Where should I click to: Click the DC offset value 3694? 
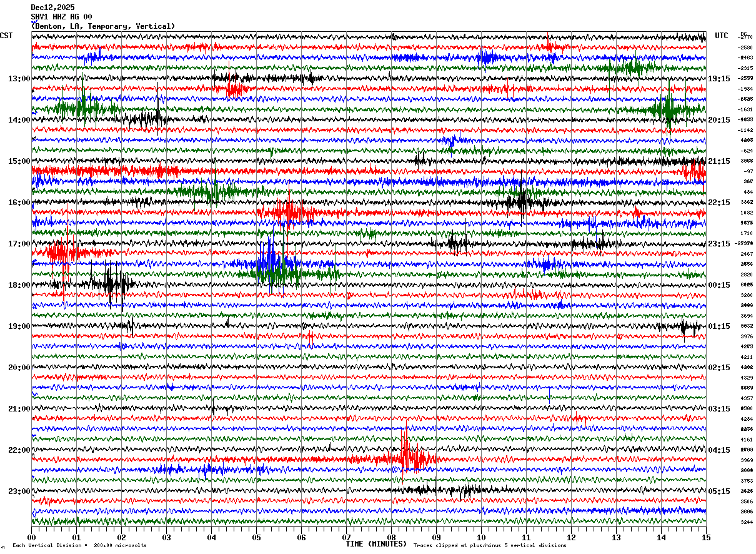coord(747,316)
